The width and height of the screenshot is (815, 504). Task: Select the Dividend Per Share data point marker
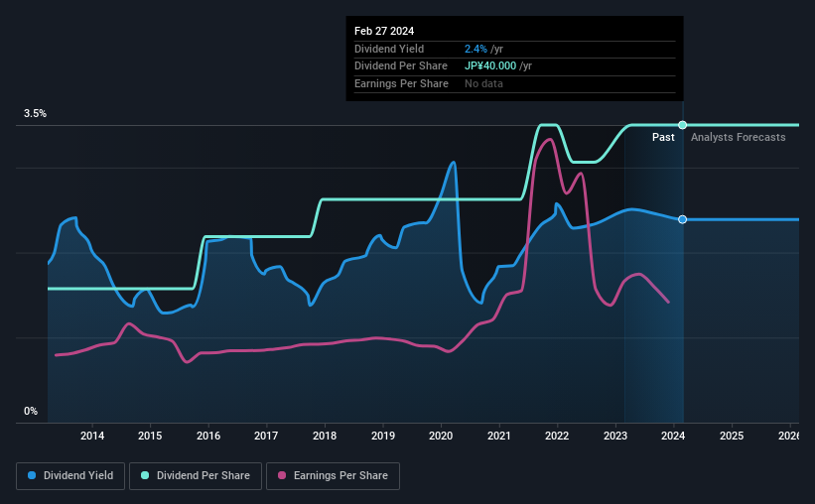click(682, 125)
